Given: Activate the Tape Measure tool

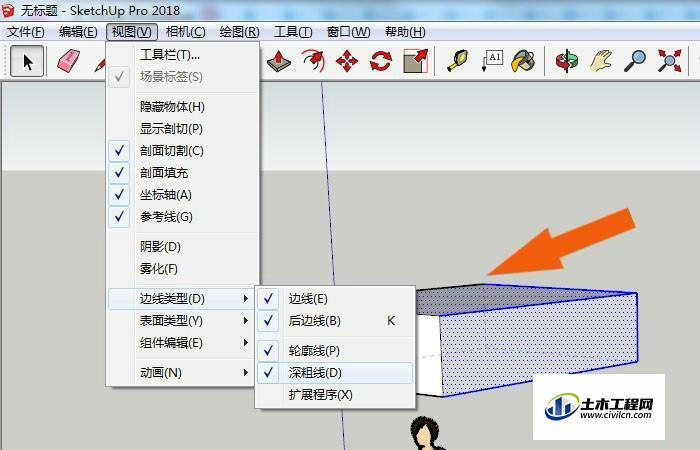Looking at the screenshot, I should pos(458,61).
